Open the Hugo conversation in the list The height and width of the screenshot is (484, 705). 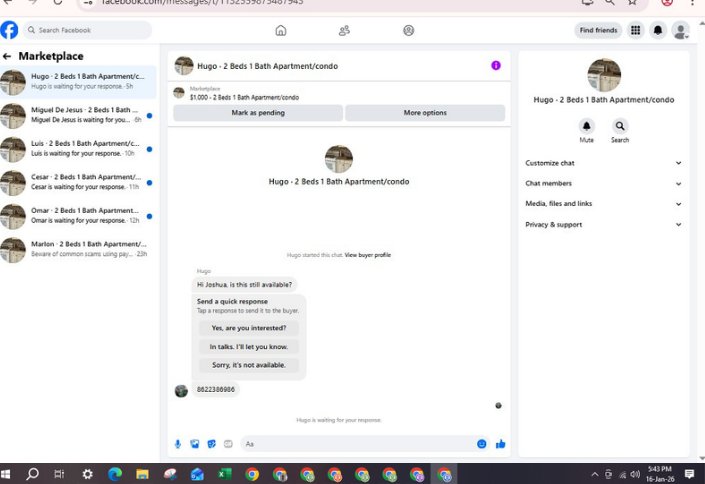tap(78, 82)
